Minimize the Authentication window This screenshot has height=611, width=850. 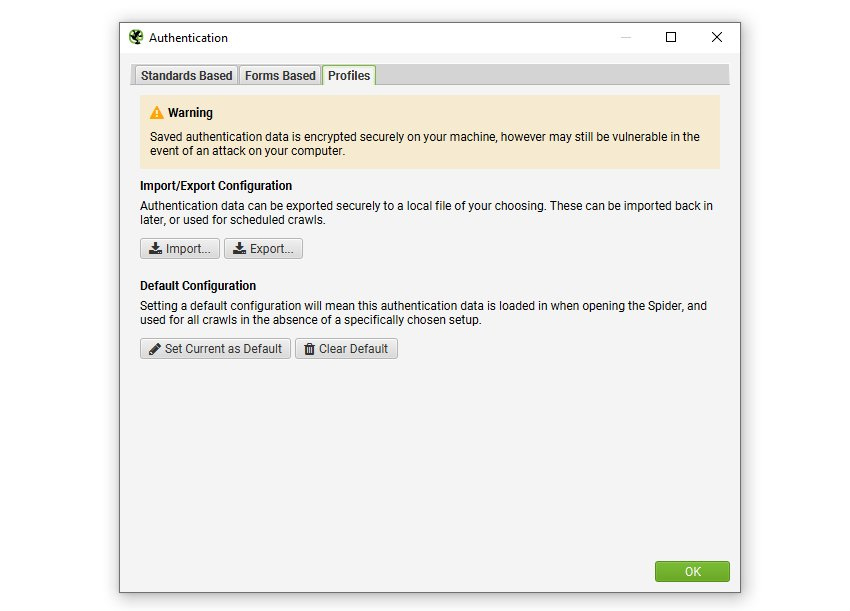tap(626, 37)
